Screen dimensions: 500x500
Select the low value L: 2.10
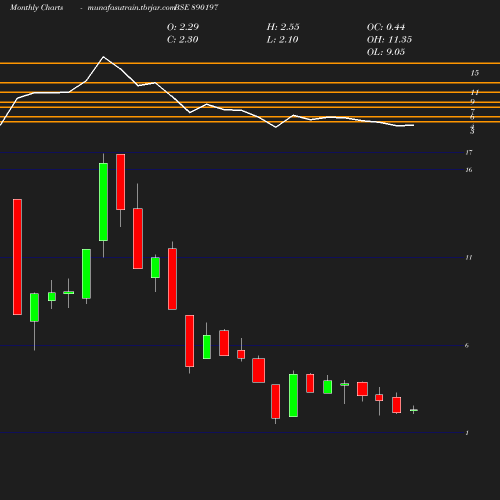coord(282,39)
